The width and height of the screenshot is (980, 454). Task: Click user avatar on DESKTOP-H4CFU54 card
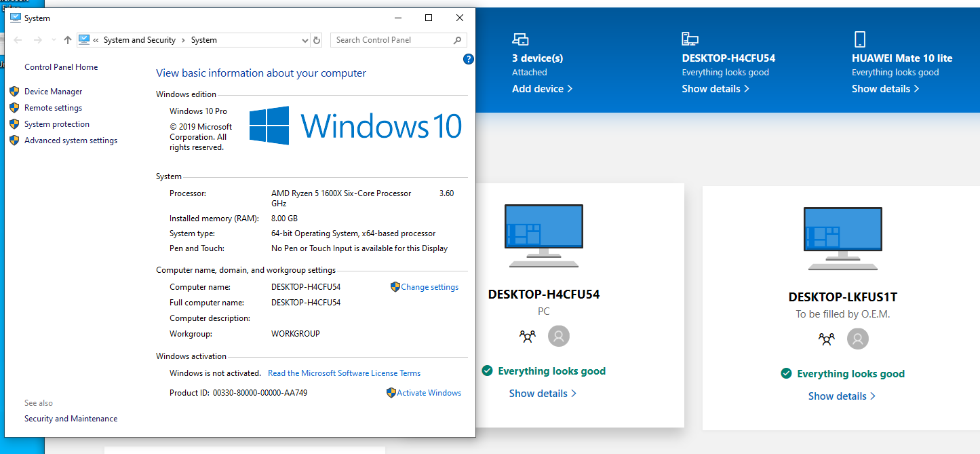click(x=559, y=336)
